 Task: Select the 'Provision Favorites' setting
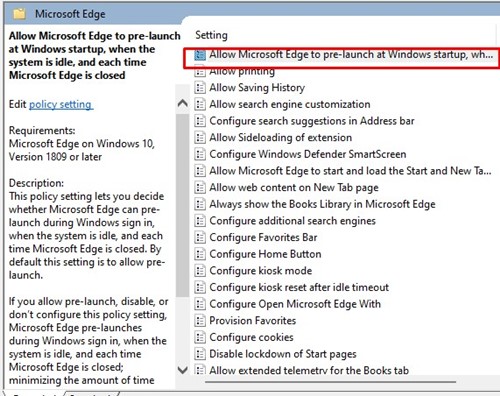point(253,321)
